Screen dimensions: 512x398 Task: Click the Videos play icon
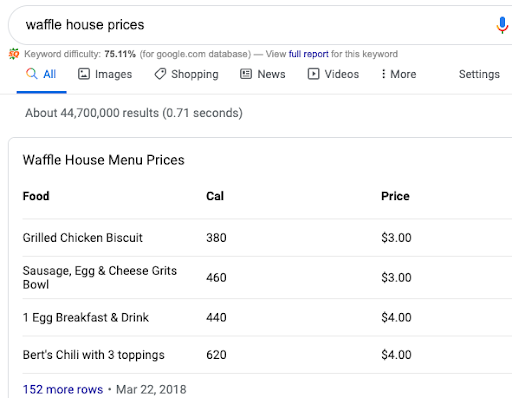coord(313,74)
